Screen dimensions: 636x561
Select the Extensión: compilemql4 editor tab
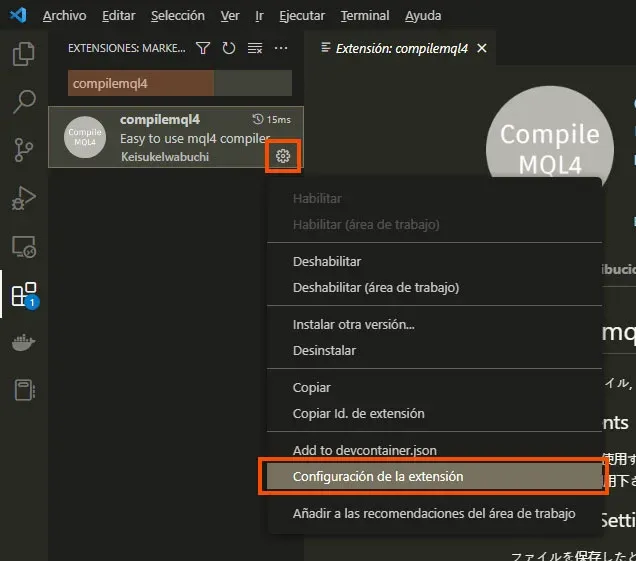(x=400, y=48)
